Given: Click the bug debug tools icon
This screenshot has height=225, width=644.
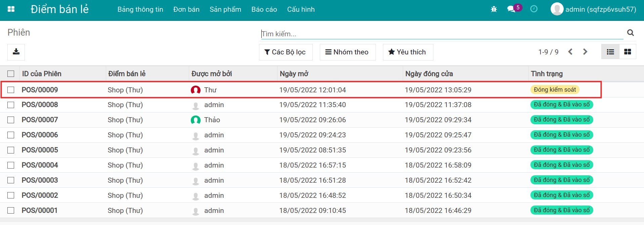Looking at the screenshot, I should pyautogui.click(x=493, y=9).
